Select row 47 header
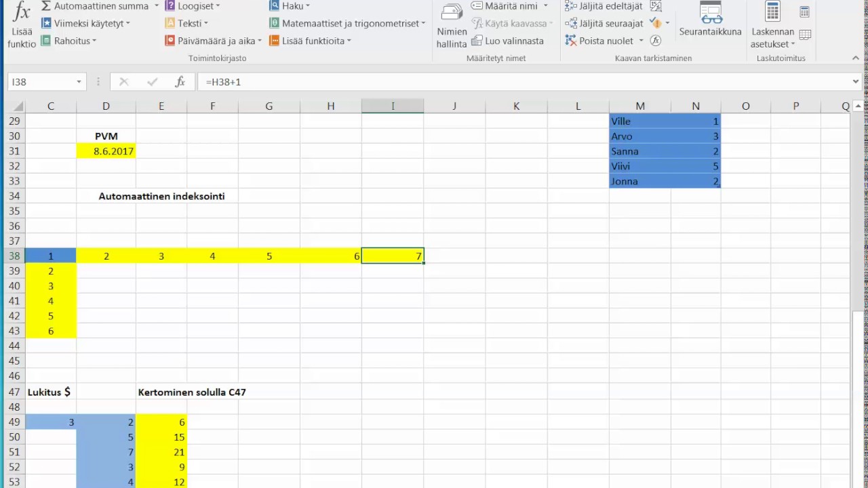 pyautogui.click(x=14, y=392)
